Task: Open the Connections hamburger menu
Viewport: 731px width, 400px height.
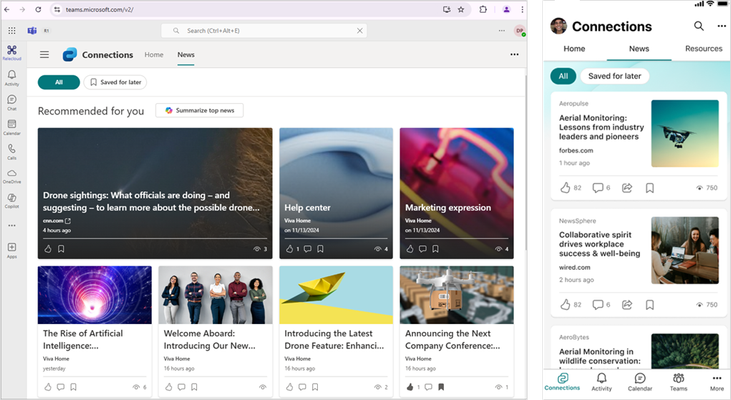Action: click(x=44, y=55)
